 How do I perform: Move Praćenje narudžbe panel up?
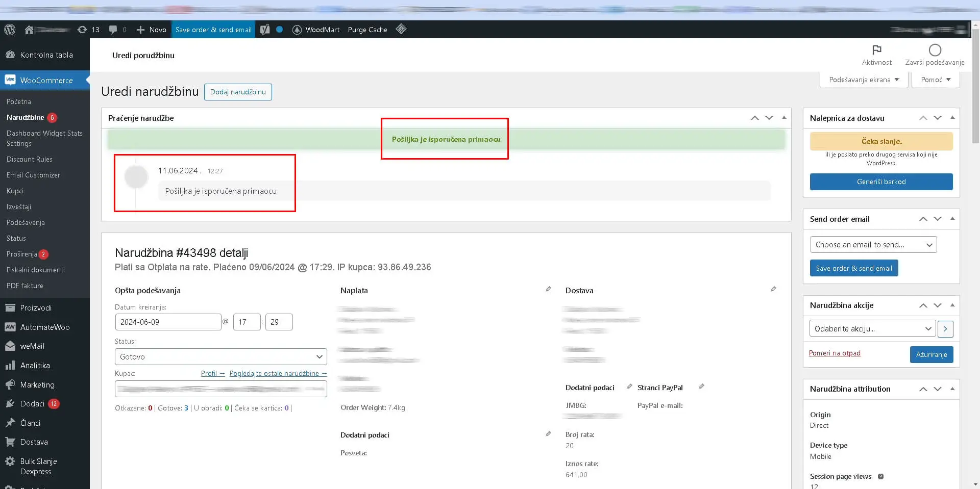755,118
